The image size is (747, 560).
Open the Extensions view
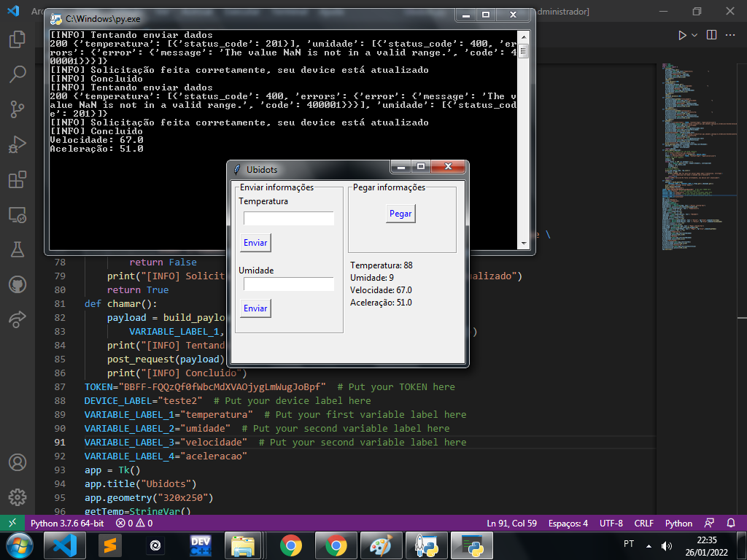click(x=18, y=179)
